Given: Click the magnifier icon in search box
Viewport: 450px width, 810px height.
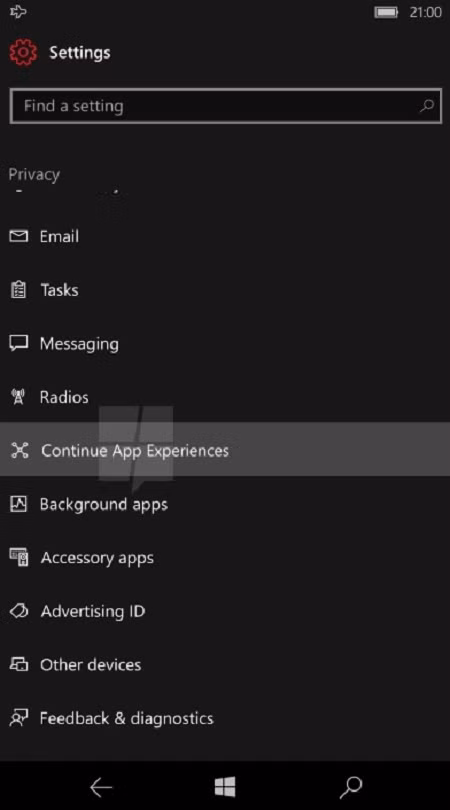Looking at the screenshot, I should click(426, 106).
